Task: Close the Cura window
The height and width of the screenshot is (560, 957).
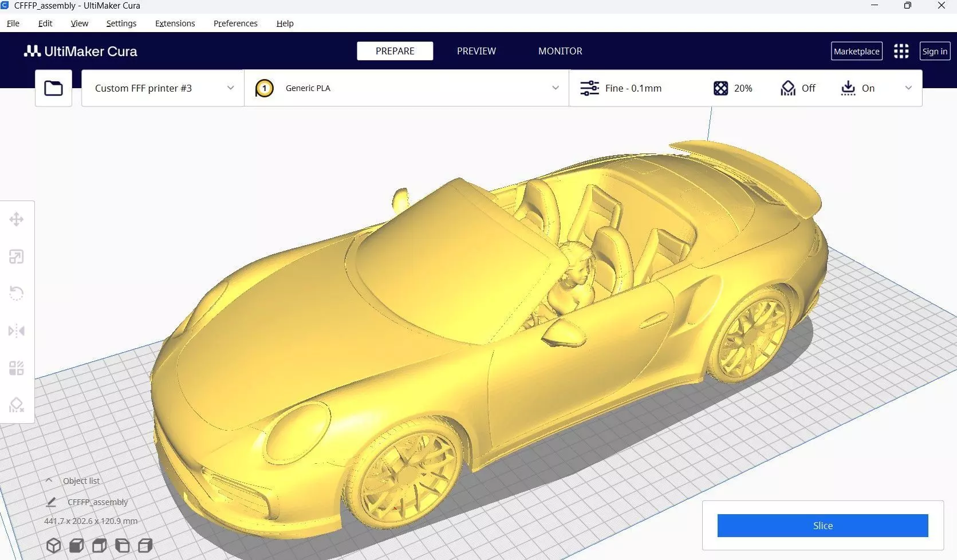Action: (x=941, y=6)
